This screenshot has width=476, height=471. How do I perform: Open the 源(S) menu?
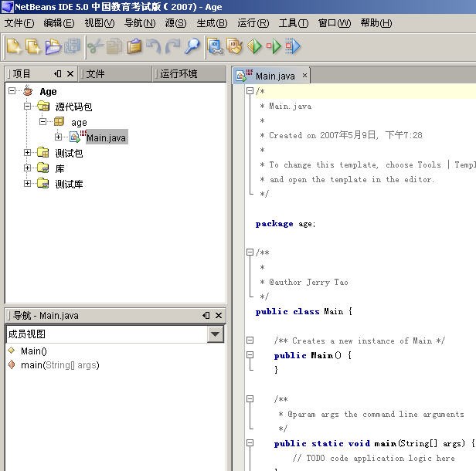click(175, 23)
